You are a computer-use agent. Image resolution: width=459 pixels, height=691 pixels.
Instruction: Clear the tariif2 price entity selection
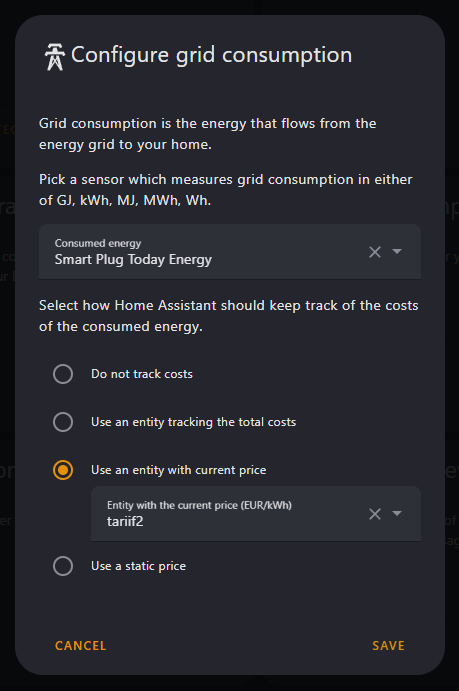point(375,514)
